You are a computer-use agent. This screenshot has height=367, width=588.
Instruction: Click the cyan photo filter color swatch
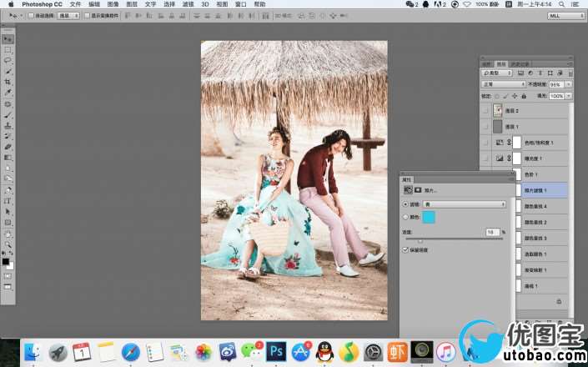(429, 217)
